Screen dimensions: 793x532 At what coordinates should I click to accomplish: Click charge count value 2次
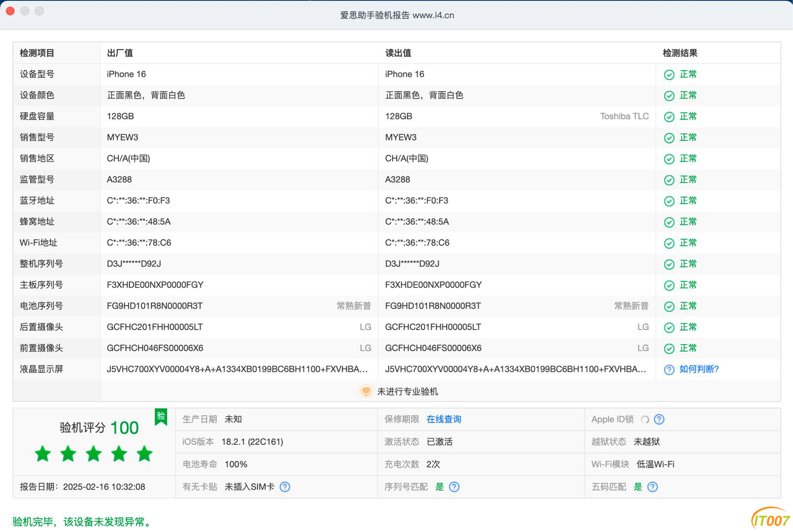click(x=433, y=464)
